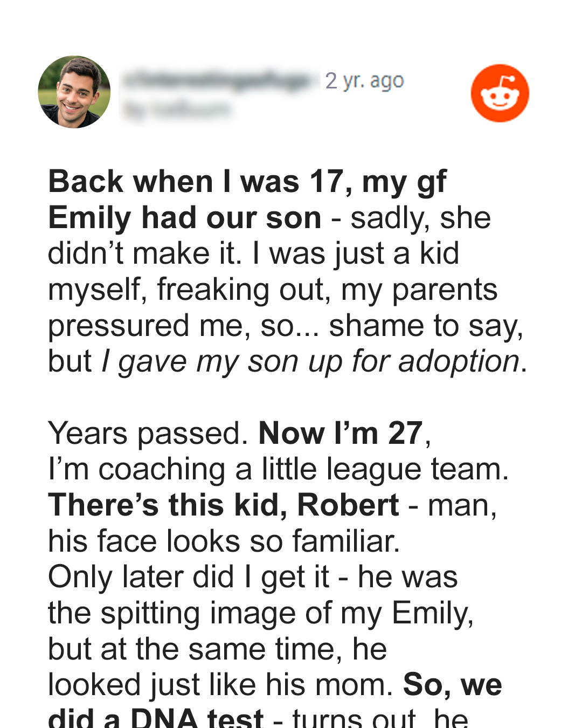
Task: Click bold phrase "Emily had our son"
Action: pyautogui.click(x=185, y=218)
